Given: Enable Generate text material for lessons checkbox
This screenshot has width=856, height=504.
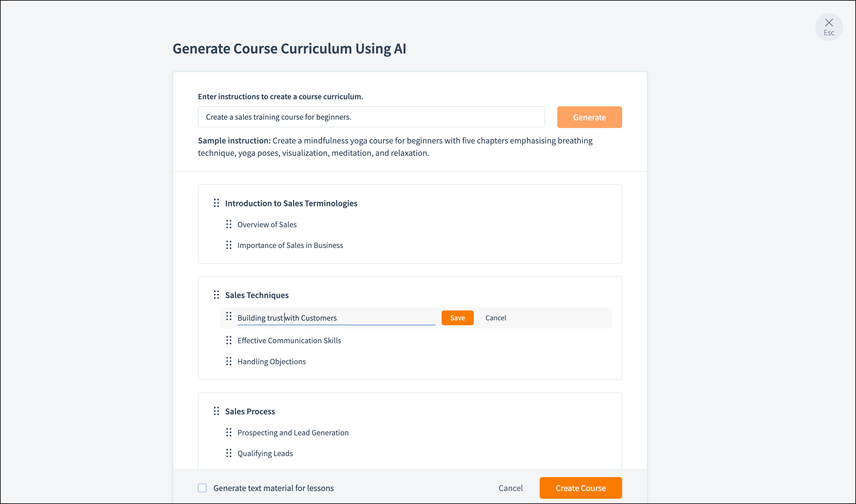Looking at the screenshot, I should pyautogui.click(x=202, y=488).
